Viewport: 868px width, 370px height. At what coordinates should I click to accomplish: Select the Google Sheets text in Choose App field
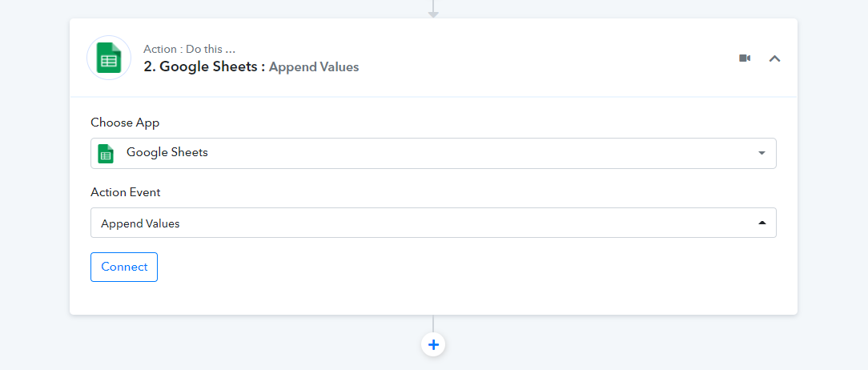coord(167,152)
